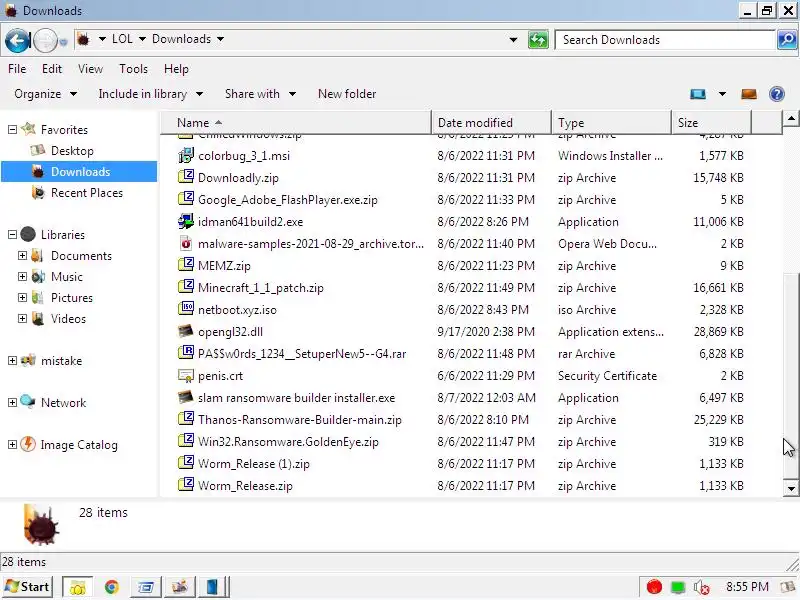Open the Start menu button
Viewport: 800px width, 600px height.
click(x=27, y=587)
